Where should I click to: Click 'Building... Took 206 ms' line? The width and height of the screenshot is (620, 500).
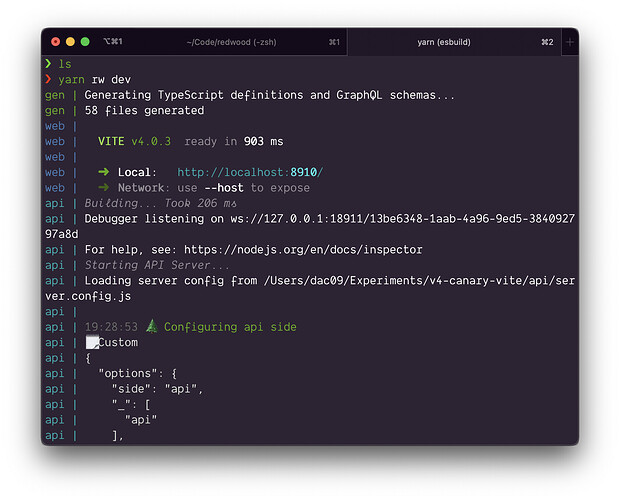click(x=161, y=203)
